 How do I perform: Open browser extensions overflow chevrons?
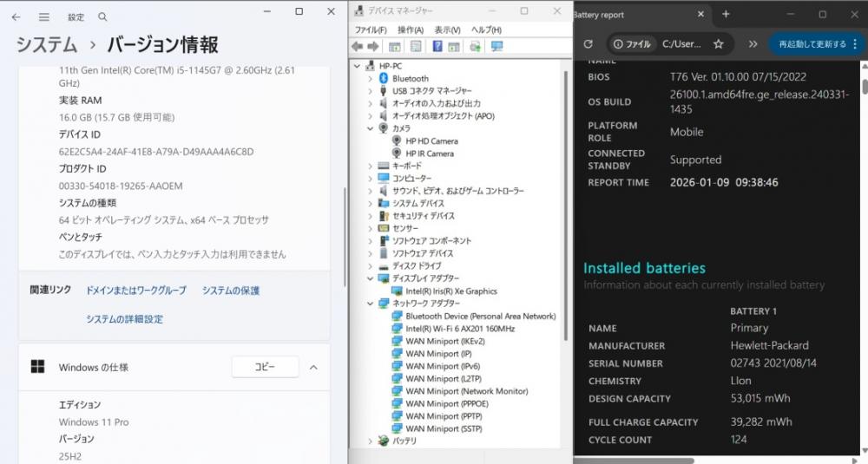point(753,43)
